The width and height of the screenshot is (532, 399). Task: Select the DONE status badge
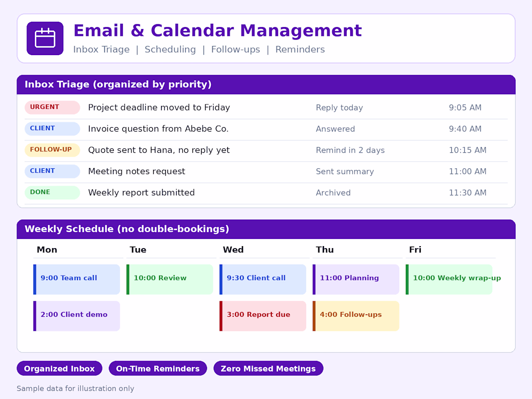point(52,192)
